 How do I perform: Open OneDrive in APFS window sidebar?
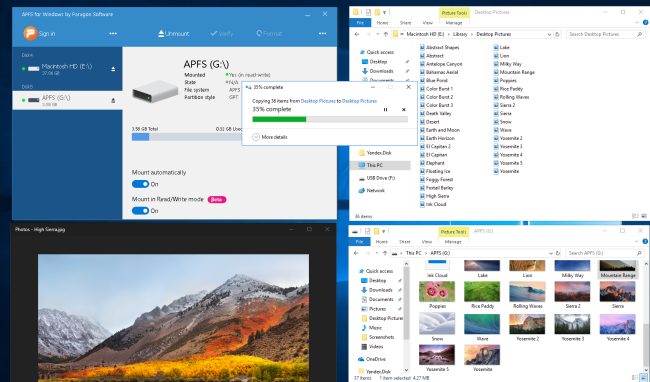tap(371, 359)
